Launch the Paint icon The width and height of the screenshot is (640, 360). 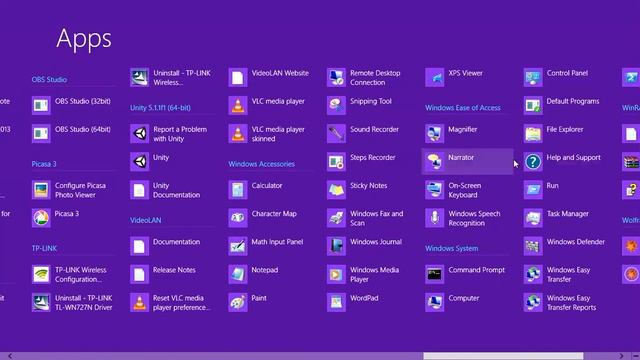[238, 302]
